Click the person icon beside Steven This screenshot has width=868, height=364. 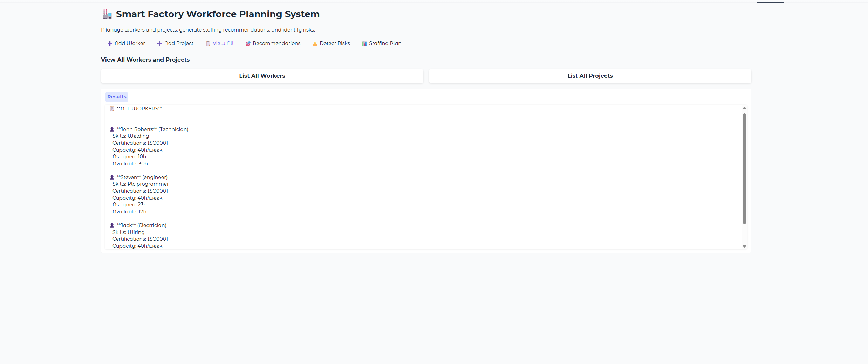pyautogui.click(x=112, y=177)
